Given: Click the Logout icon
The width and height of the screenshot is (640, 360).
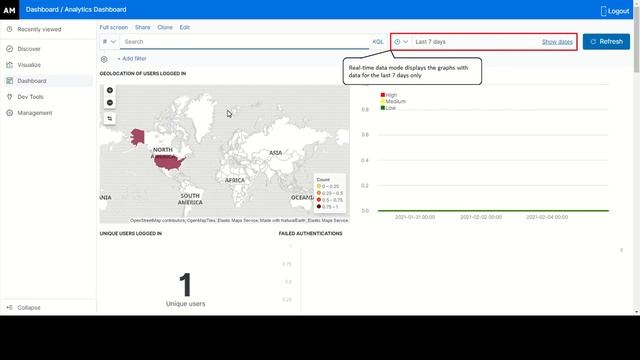Looking at the screenshot, I should pos(603,11).
